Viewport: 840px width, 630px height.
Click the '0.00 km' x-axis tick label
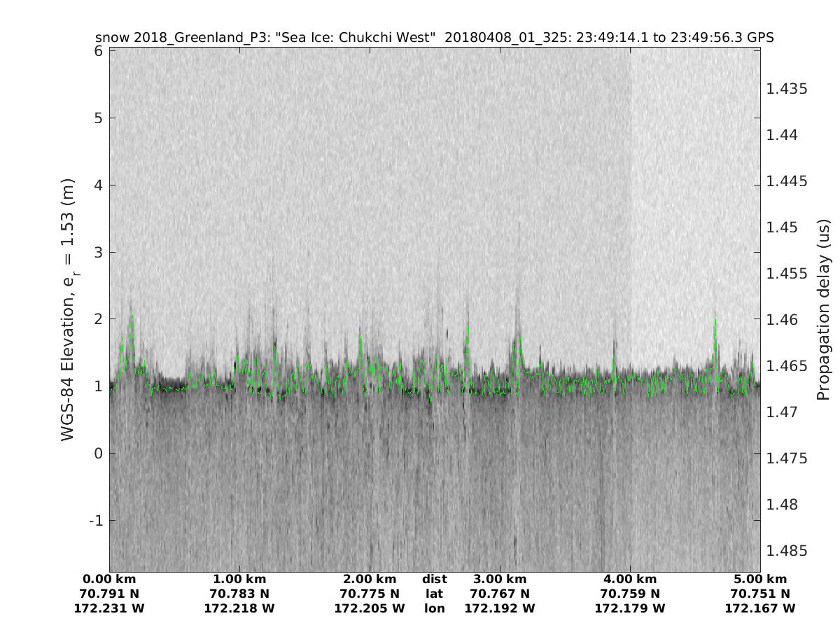(109, 580)
